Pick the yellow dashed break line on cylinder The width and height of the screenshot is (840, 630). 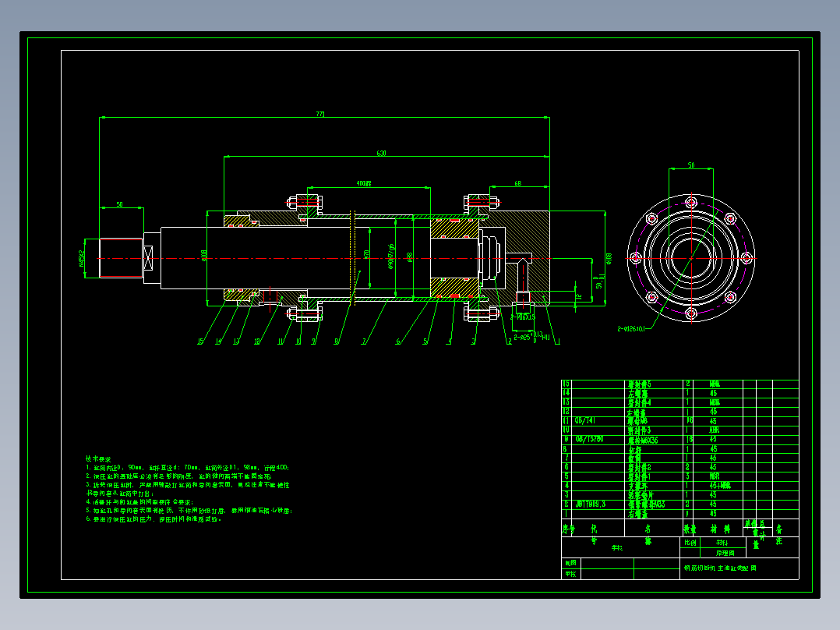[x=352, y=258]
